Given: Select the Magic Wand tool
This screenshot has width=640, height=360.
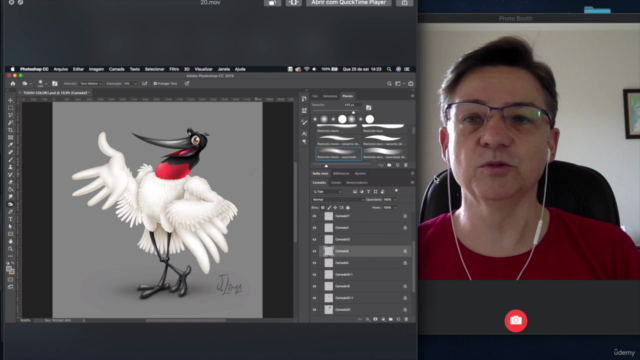Looking at the screenshot, I should coord(11,123).
